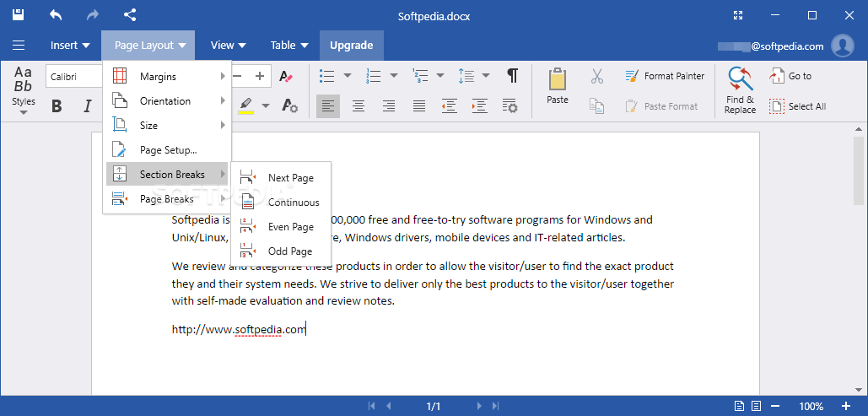Align text left
The image size is (868, 416).
[328, 105]
